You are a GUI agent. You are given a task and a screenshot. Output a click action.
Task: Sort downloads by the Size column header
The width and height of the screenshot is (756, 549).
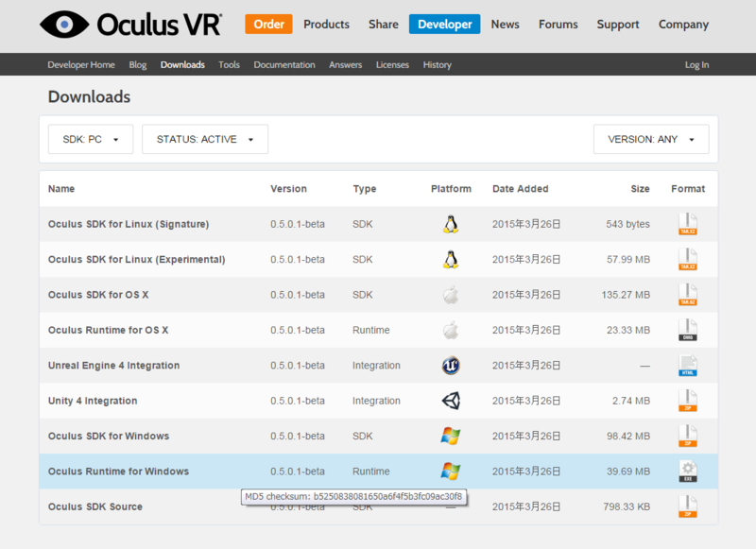[x=641, y=188]
